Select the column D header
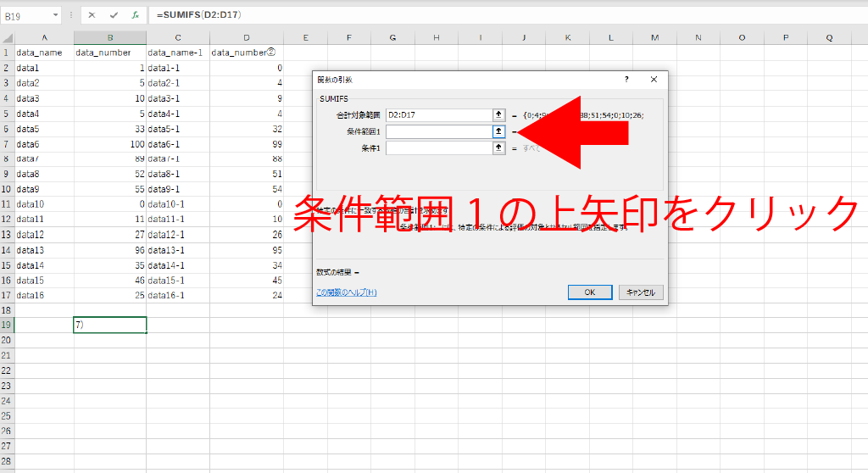 point(247,37)
